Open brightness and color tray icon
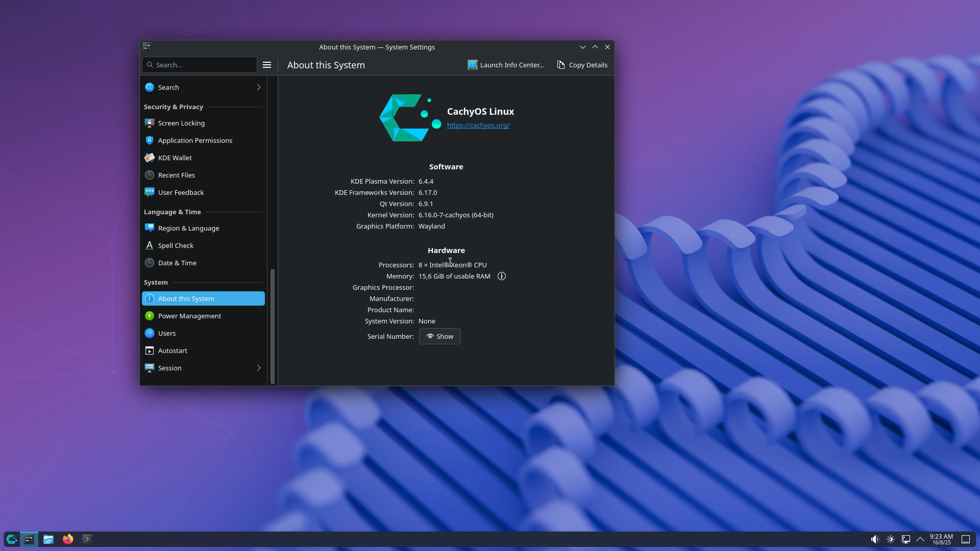980x551 pixels. click(x=891, y=539)
